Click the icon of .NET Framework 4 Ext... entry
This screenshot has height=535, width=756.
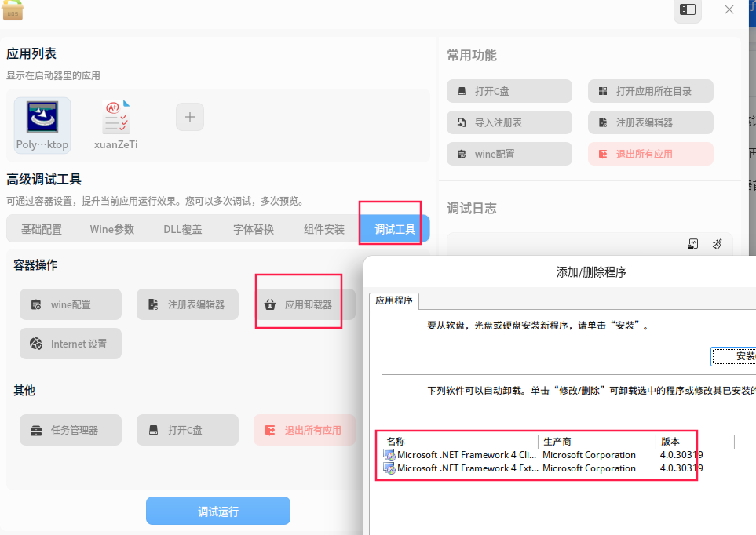pyautogui.click(x=389, y=468)
